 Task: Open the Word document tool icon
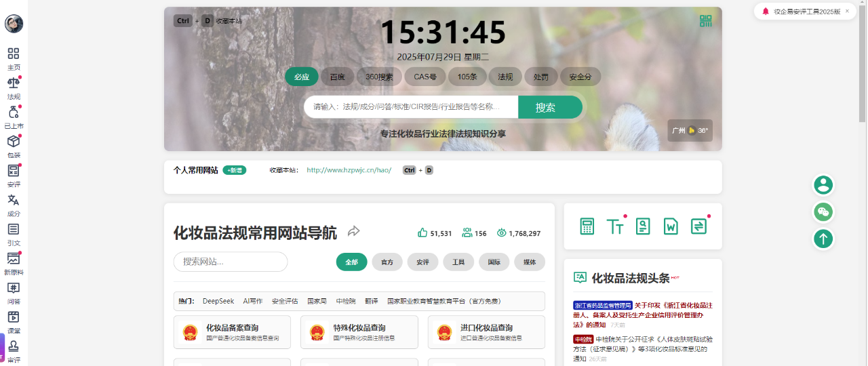click(671, 226)
